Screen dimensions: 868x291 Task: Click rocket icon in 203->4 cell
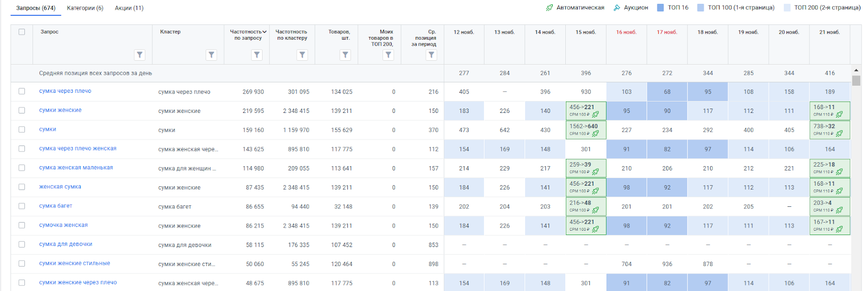pyautogui.click(x=839, y=210)
